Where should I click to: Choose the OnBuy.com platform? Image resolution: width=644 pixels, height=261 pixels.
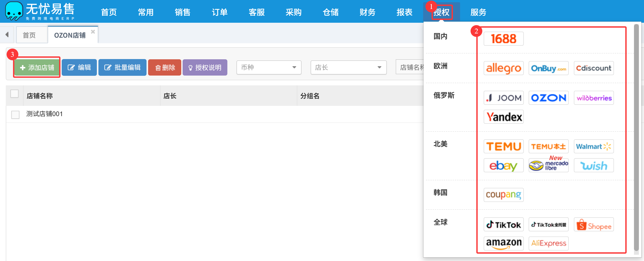[x=548, y=68]
